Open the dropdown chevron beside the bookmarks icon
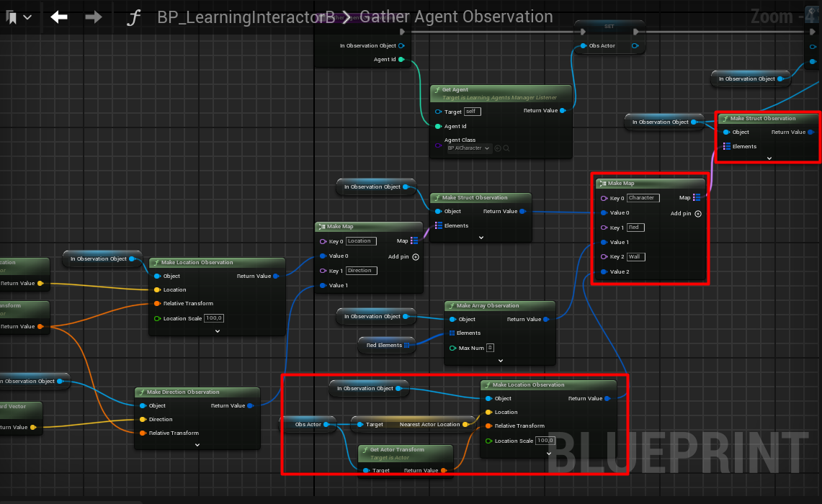The width and height of the screenshot is (822, 504). [x=28, y=17]
